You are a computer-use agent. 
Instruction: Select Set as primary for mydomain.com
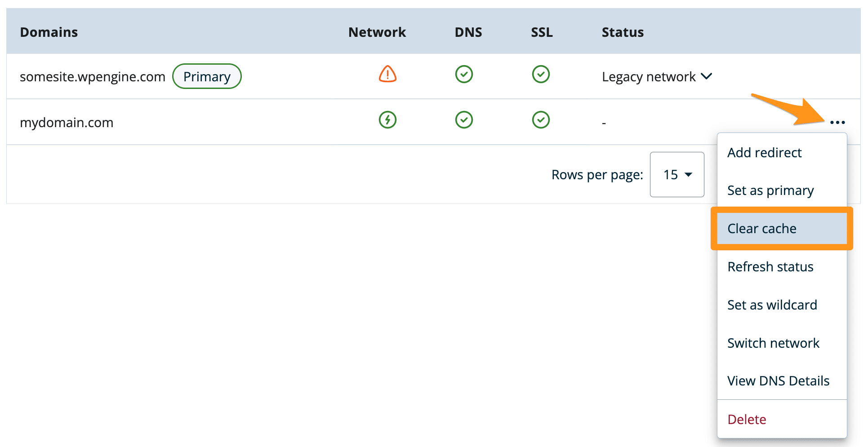coord(770,190)
